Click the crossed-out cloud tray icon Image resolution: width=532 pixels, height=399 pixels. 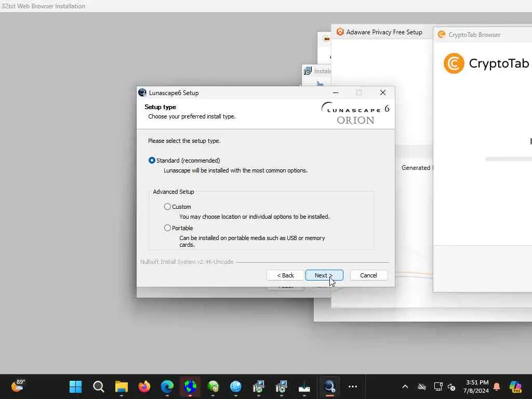point(422,387)
